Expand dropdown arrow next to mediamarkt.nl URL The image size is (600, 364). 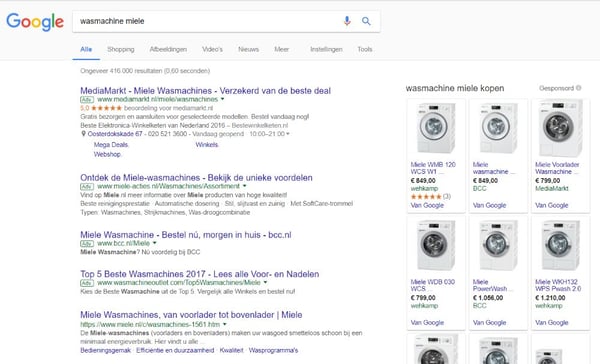pos(222,99)
